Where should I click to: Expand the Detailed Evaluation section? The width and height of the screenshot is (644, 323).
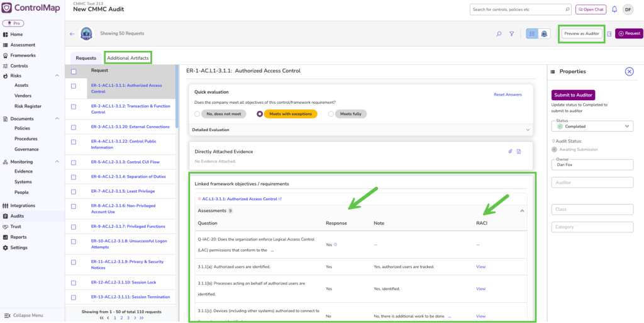(527, 130)
